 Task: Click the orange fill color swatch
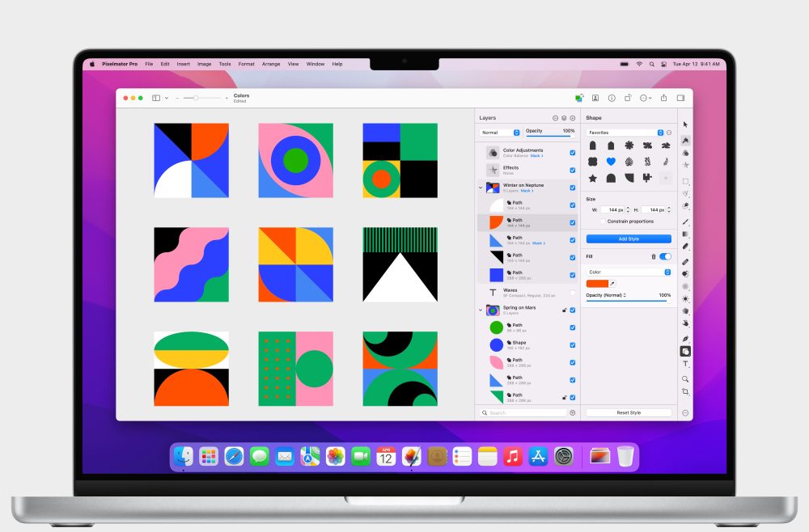(599, 284)
